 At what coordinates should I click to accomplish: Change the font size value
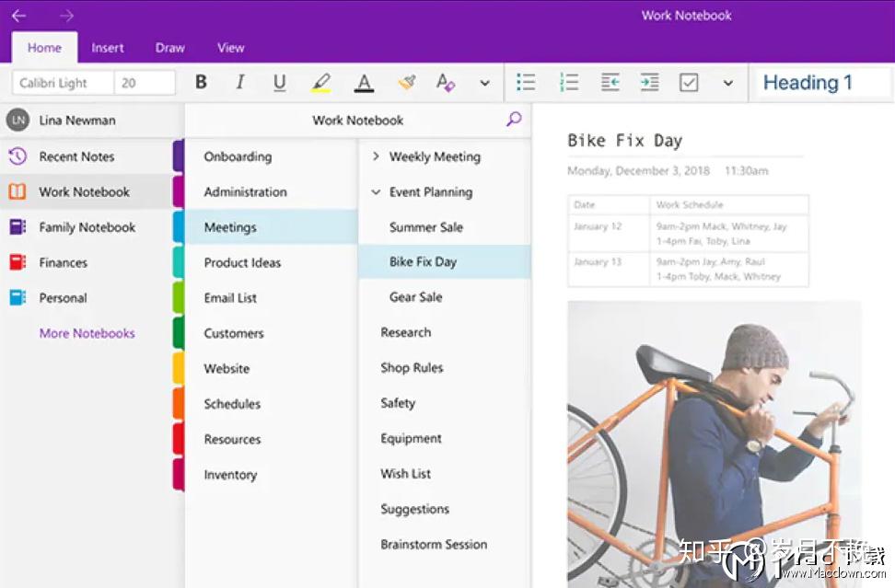pos(144,82)
